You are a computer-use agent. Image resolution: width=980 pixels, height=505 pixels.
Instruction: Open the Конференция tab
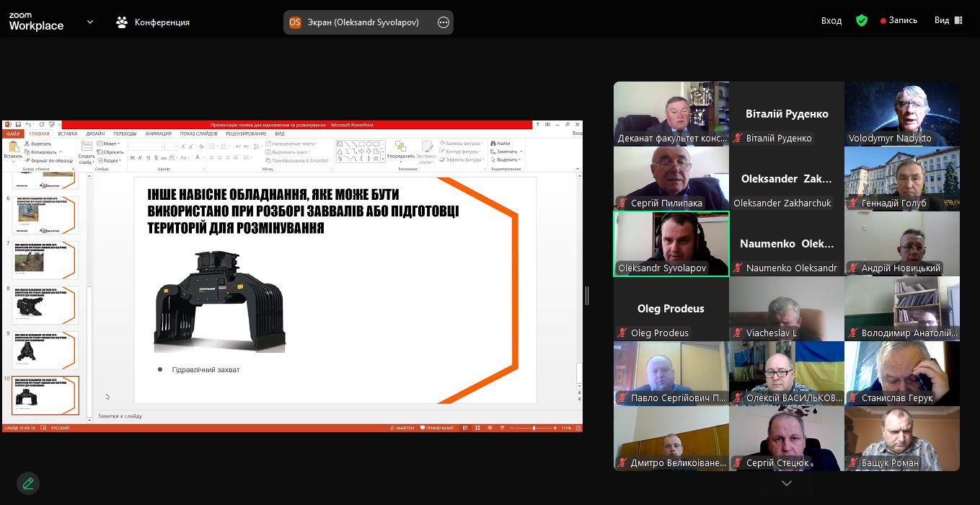point(153,22)
